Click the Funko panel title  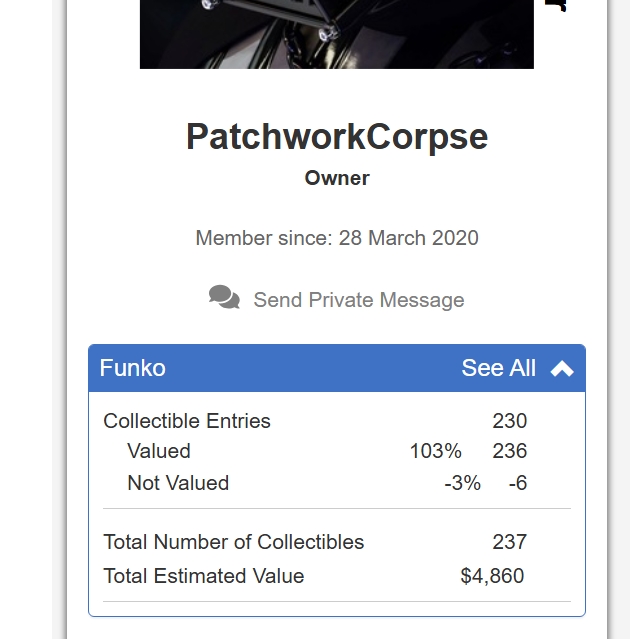coord(132,368)
